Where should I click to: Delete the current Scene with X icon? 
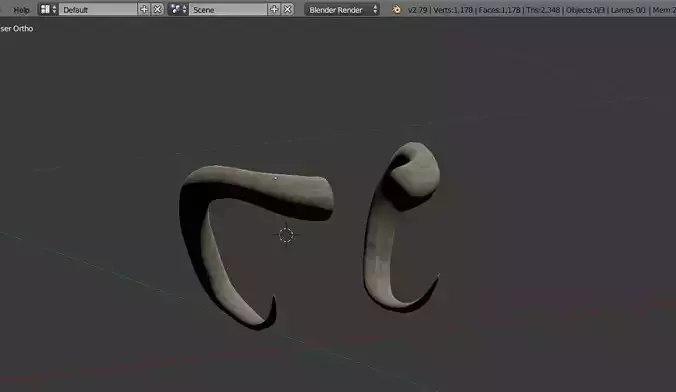pyautogui.click(x=288, y=9)
